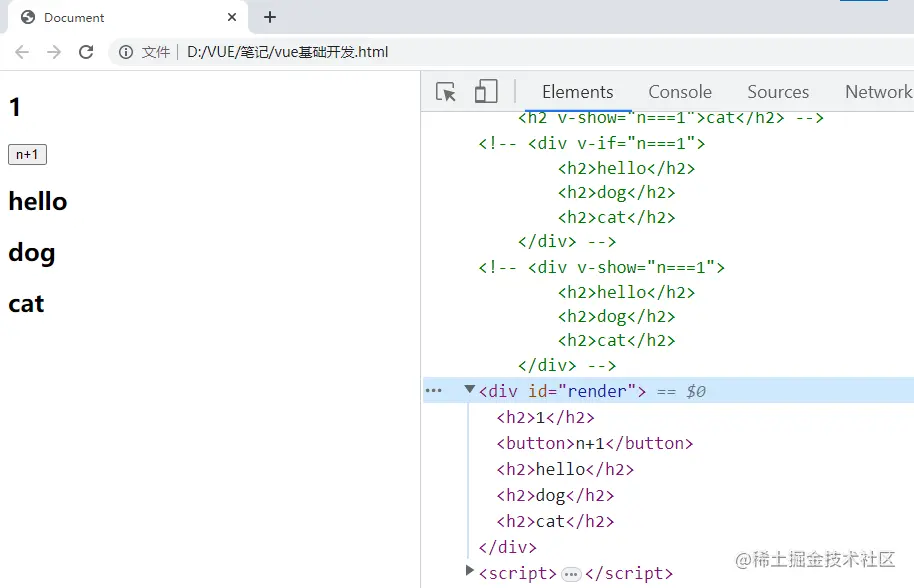
Task: Click the commented div v-if="n===1" line
Action: tap(592, 143)
